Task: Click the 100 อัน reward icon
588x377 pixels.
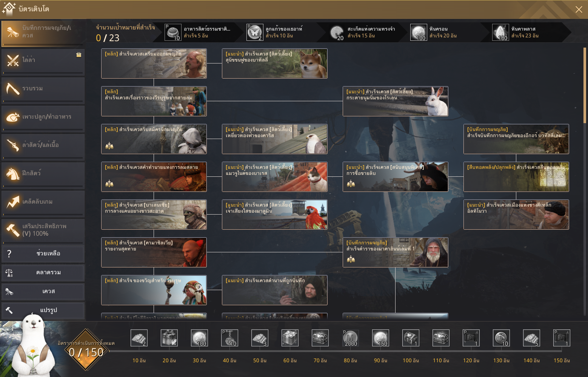Action: click(411, 338)
